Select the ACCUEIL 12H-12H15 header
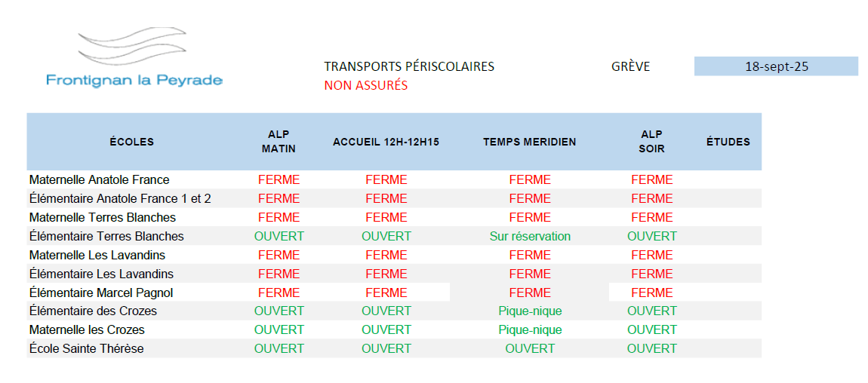 coord(386,142)
